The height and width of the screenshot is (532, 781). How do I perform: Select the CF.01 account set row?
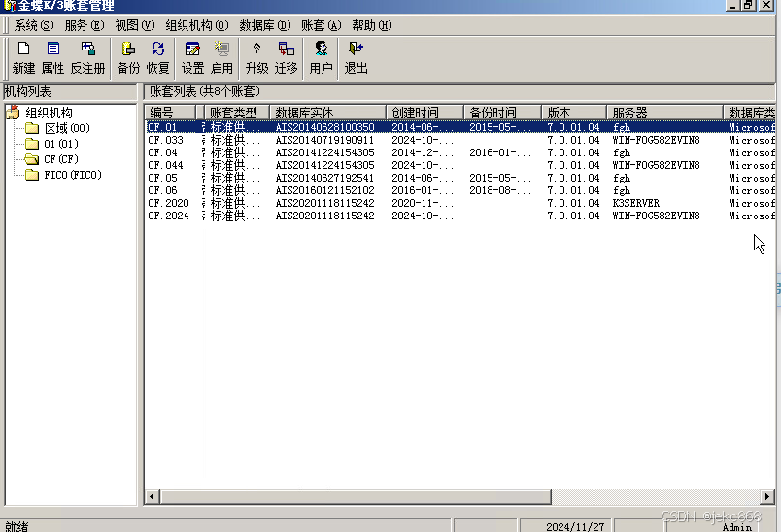pos(460,127)
